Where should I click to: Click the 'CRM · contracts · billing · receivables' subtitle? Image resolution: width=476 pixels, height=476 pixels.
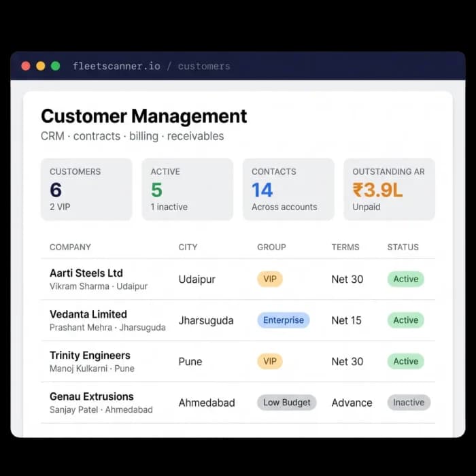133,136
